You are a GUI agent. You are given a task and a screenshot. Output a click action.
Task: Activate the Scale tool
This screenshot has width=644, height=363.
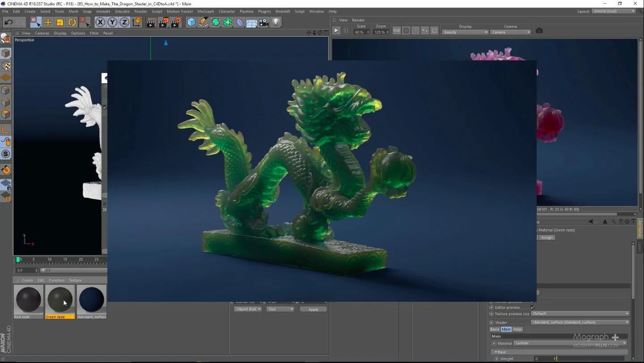60,22
